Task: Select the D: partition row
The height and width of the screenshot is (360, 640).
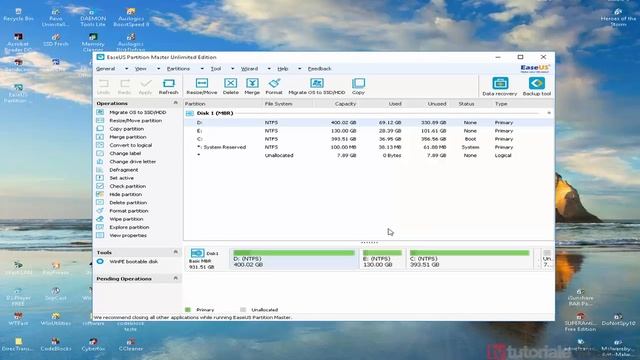Action: (x=369, y=122)
